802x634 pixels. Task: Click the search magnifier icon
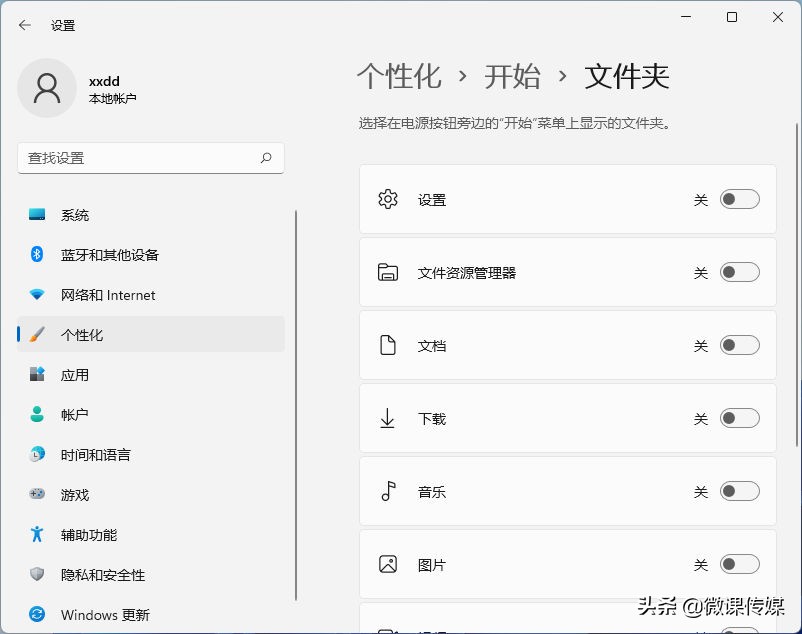click(x=266, y=158)
